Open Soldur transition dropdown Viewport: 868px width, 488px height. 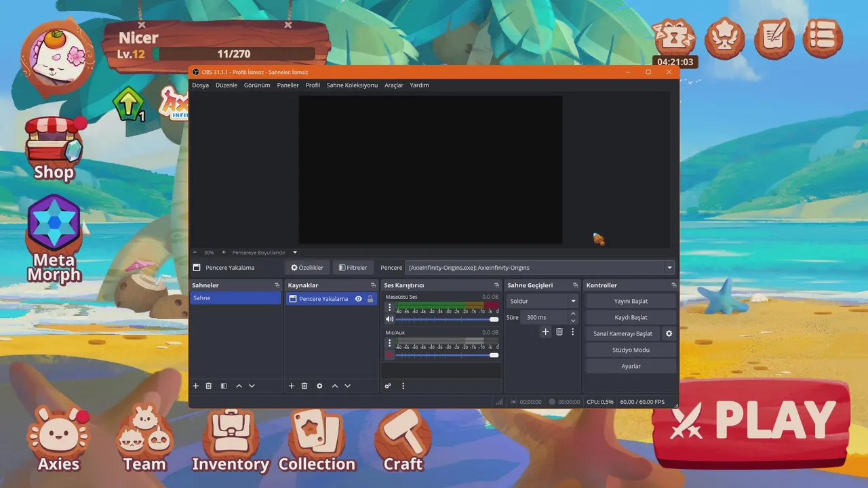coord(542,301)
